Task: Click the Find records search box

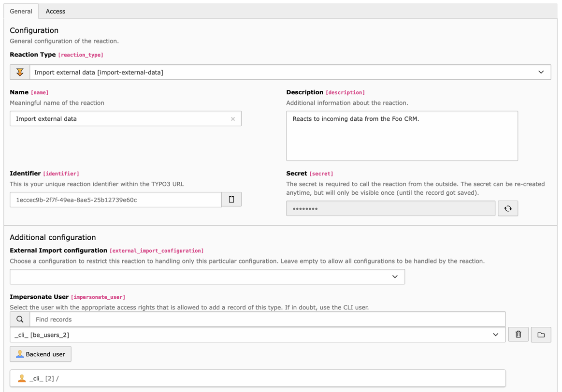Action: [267, 319]
